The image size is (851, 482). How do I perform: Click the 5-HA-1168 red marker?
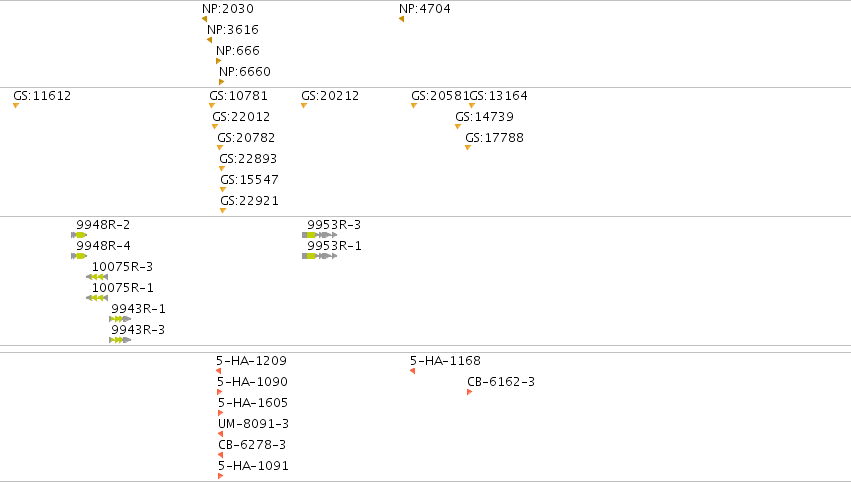(412, 371)
